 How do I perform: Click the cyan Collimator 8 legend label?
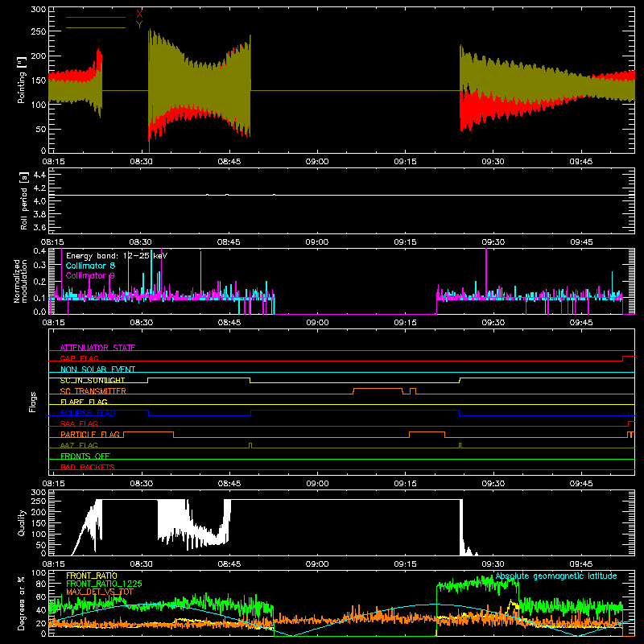(90, 266)
